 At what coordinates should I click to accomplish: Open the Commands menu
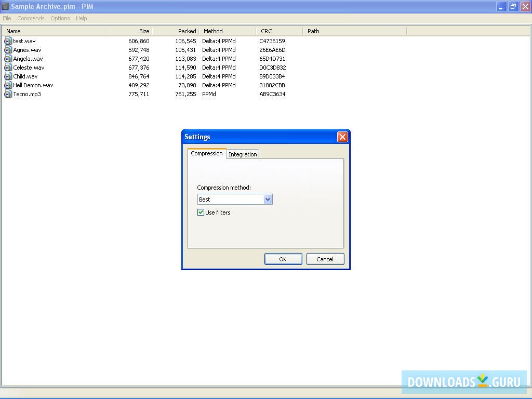[31, 18]
